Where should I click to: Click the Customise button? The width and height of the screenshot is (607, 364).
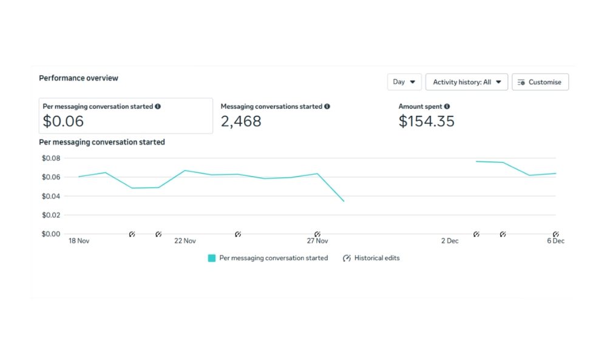(540, 83)
